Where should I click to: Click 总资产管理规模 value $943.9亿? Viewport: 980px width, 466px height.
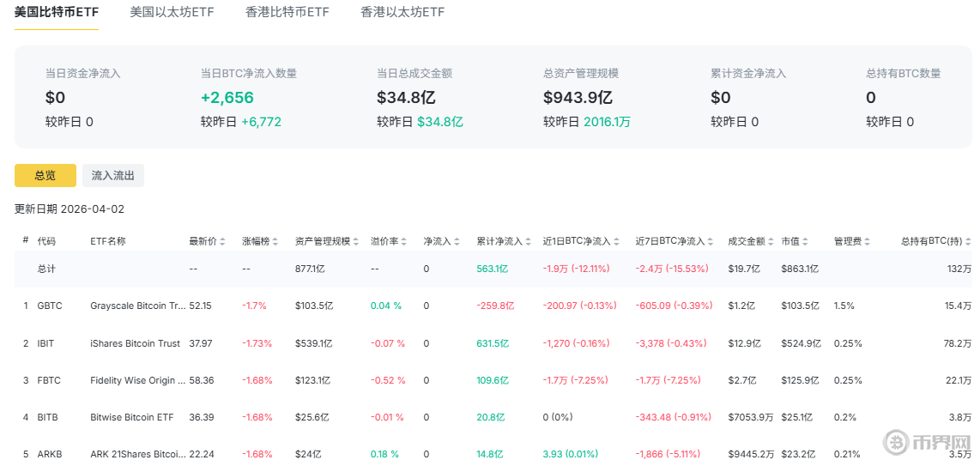point(578,98)
